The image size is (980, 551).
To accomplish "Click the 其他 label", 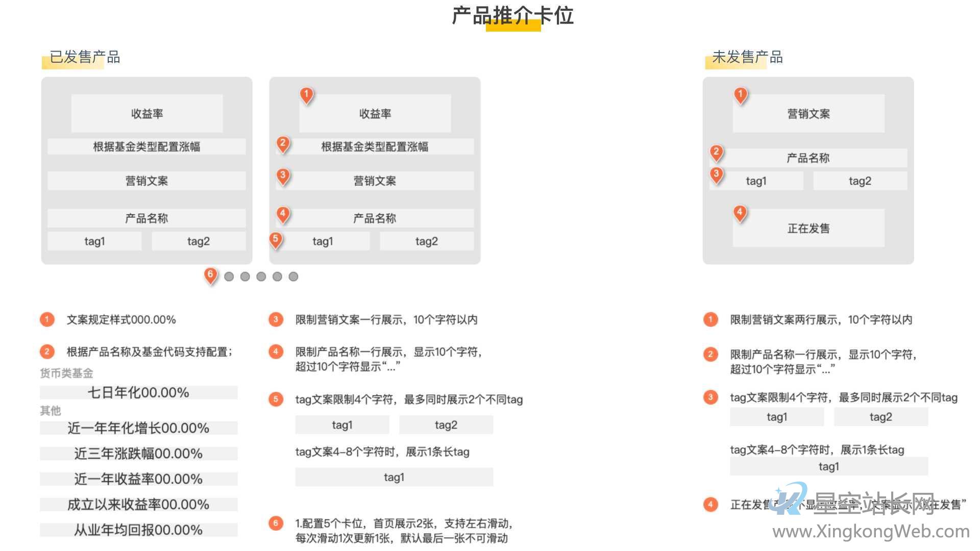I will point(51,411).
